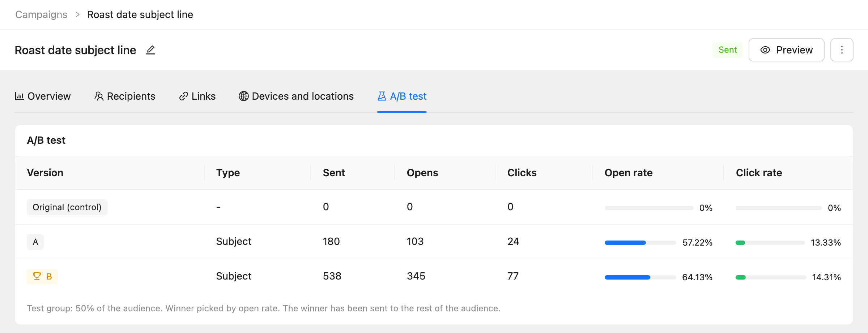
Task: Click the trophy icon on version B
Action: coord(37,276)
